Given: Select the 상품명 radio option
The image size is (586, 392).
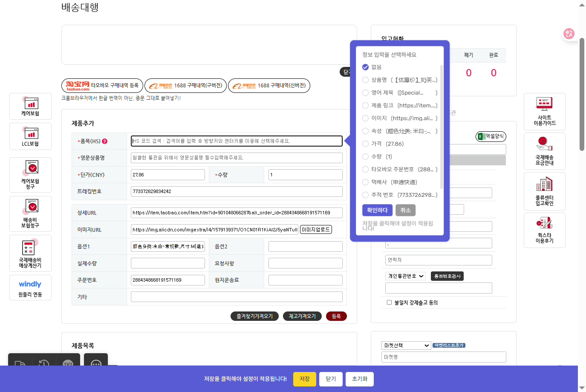Looking at the screenshot, I should [365, 80].
